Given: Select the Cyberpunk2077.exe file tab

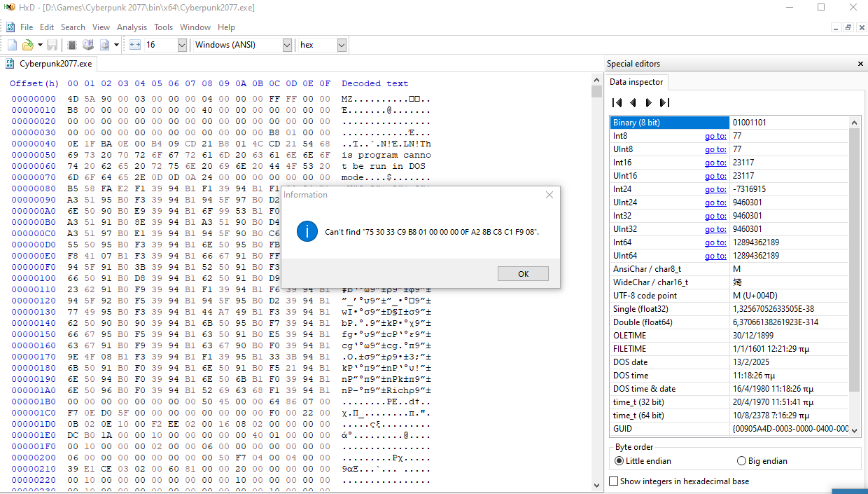Looking at the screenshot, I should (x=49, y=64).
